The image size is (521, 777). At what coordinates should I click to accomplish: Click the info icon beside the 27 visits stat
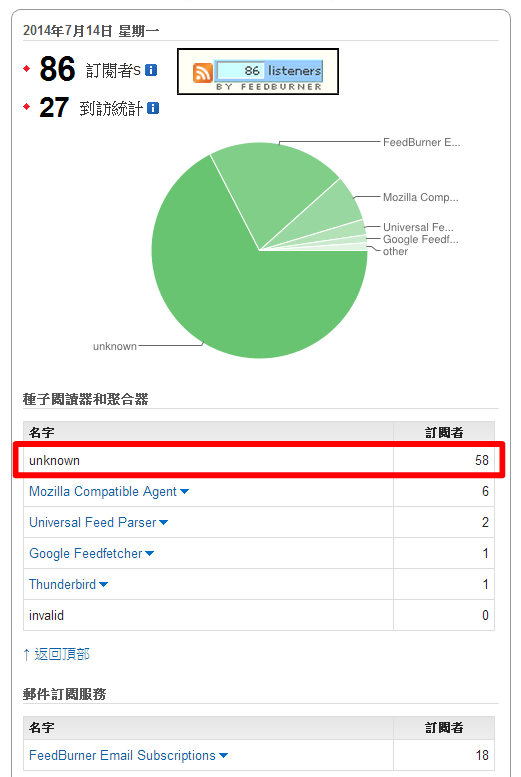click(153, 108)
